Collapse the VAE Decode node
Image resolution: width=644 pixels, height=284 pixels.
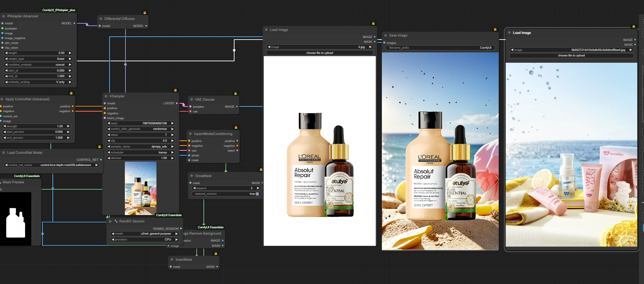point(192,100)
